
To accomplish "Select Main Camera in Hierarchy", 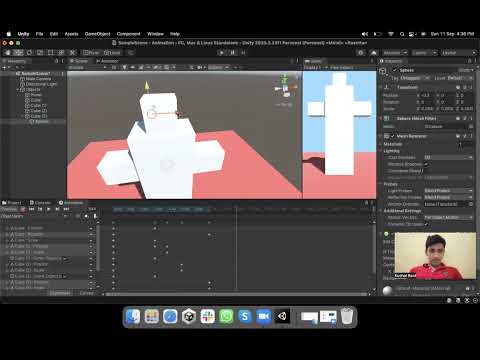I will click(x=36, y=79).
